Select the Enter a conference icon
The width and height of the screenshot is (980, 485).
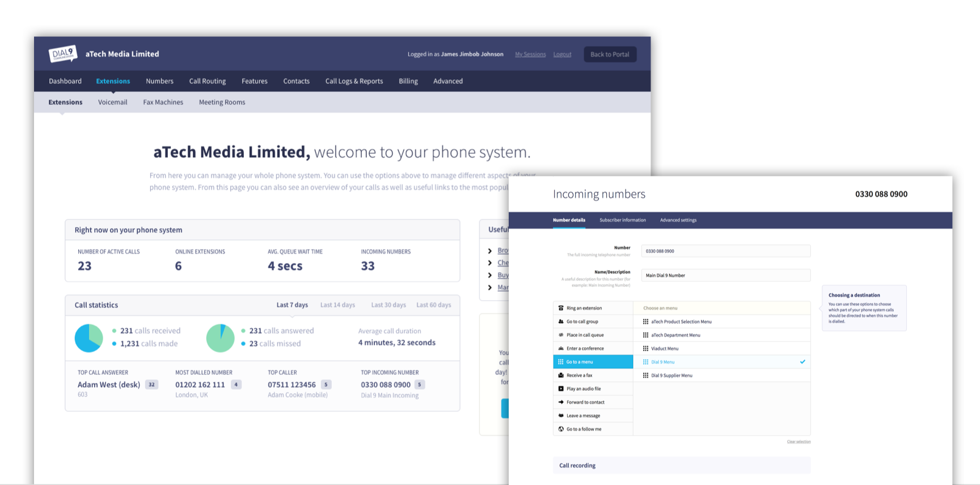(561, 348)
